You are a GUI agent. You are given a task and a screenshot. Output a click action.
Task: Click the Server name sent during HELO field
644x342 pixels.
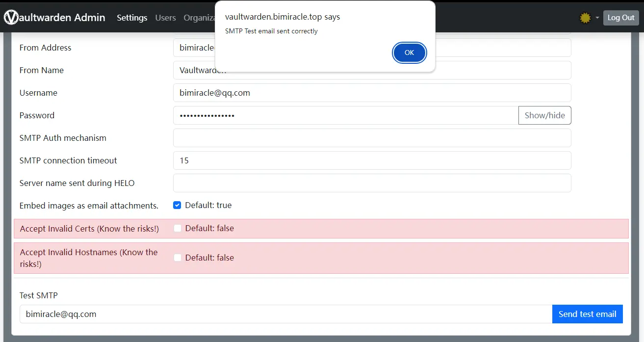[x=372, y=183]
